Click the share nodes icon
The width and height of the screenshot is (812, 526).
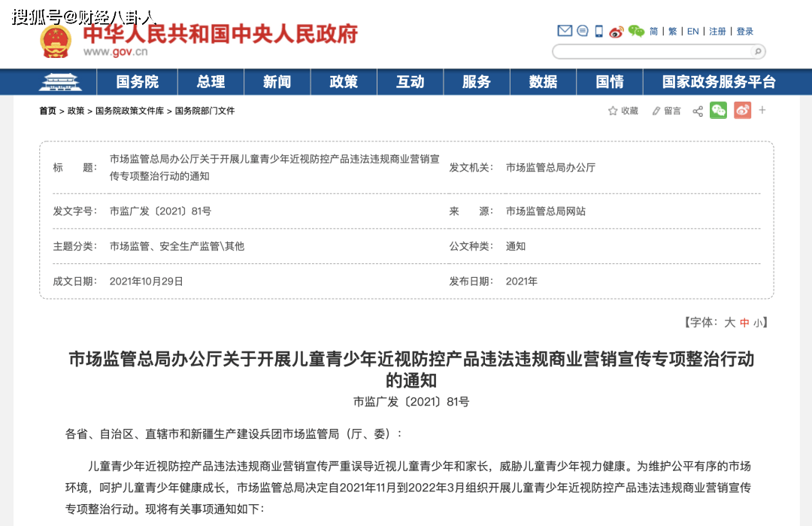[698, 111]
